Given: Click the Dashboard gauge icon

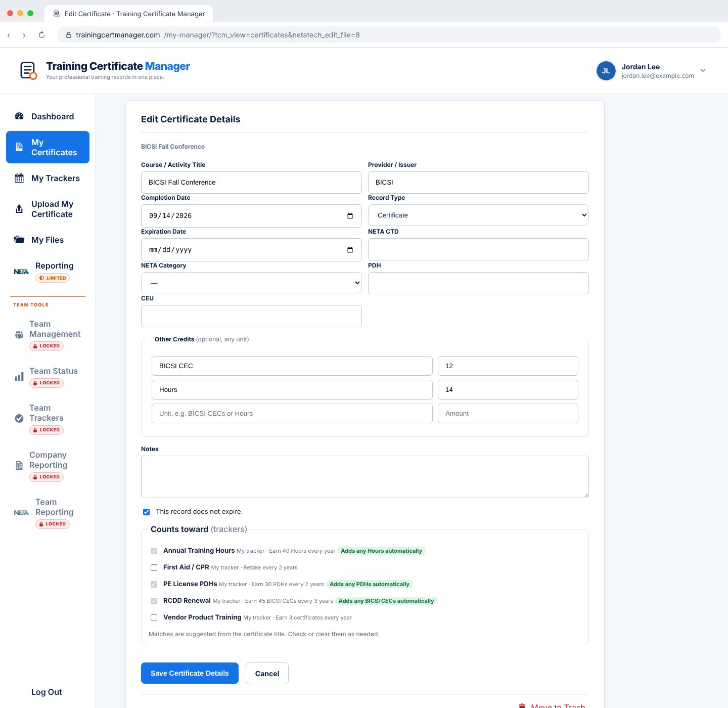Looking at the screenshot, I should (19, 116).
